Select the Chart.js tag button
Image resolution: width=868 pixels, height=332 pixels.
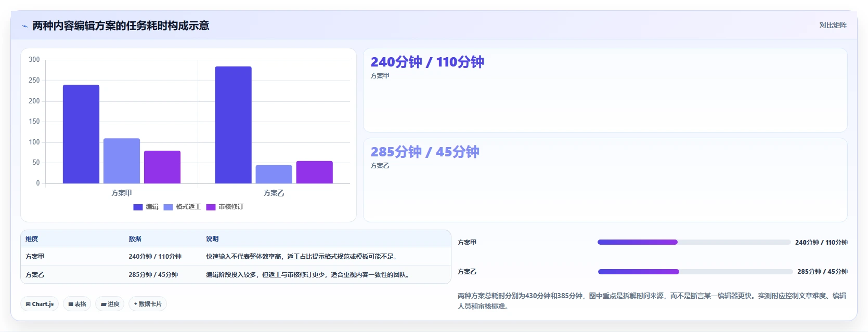(40, 304)
